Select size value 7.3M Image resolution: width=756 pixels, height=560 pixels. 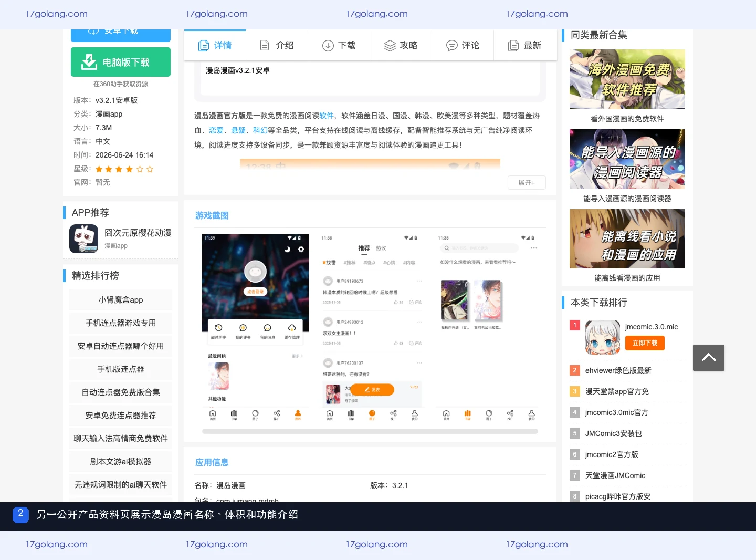click(x=103, y=128)
